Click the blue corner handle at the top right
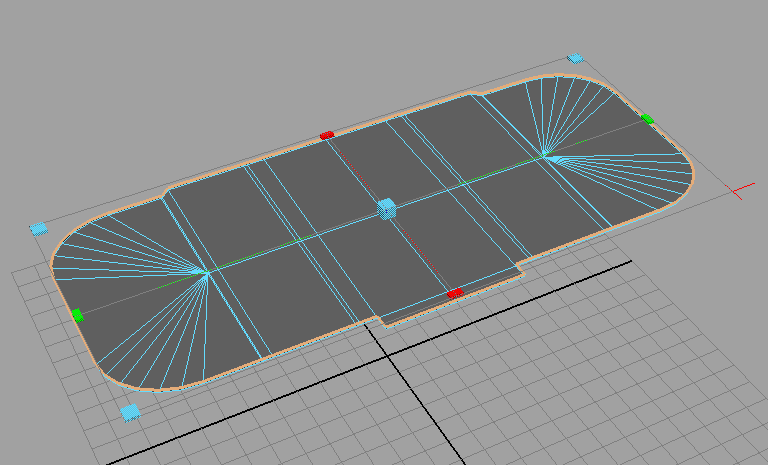 [x=576, y=58]
